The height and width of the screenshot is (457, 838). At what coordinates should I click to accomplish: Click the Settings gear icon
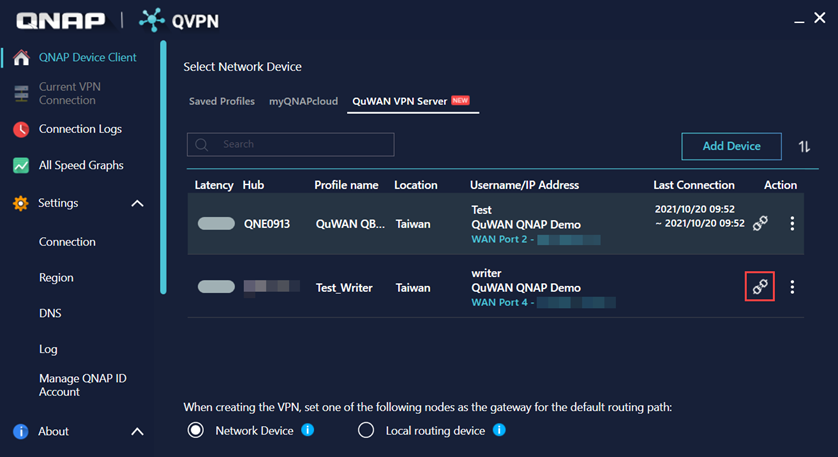tap(20, 203)
